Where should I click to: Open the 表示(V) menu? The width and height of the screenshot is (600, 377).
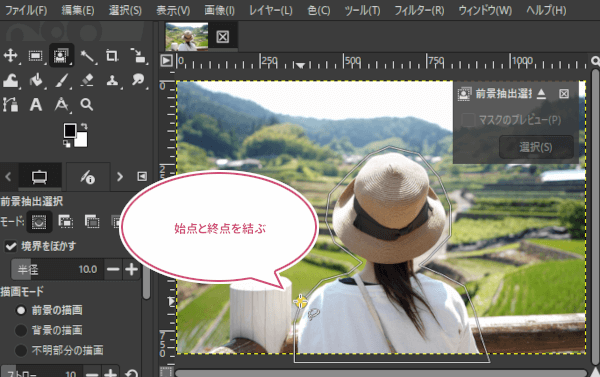pos(173,10)
